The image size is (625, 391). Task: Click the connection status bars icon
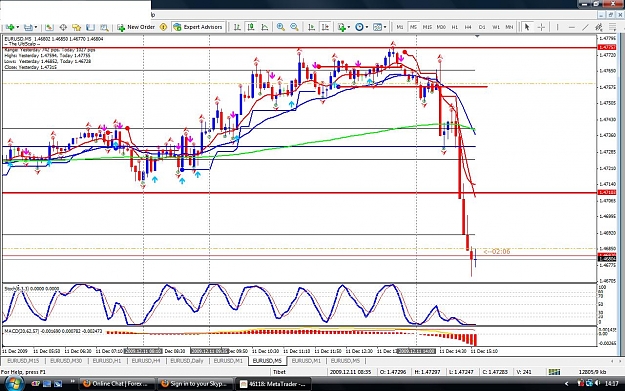point(554,372)
